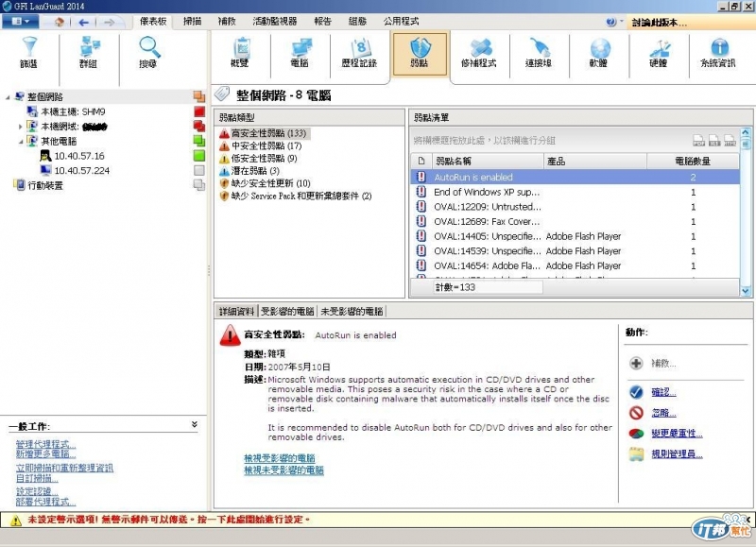This screenshot has width=756, height=547.
Task: Click the 規則管理員 rules manager icon
Action: tap(636, 454)
